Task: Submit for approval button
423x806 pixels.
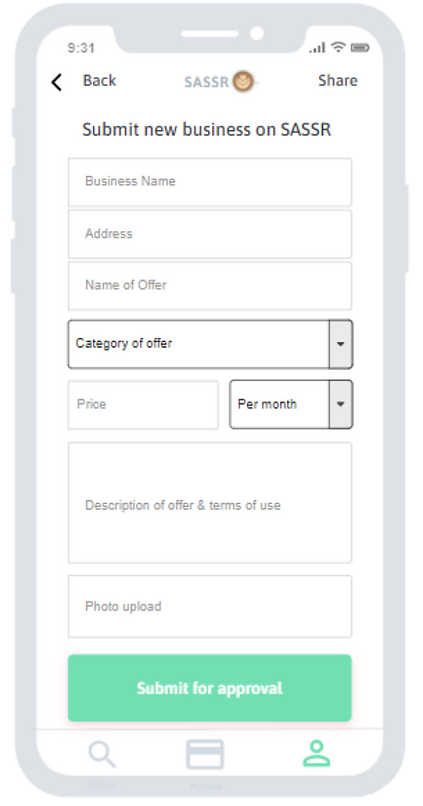Action: point(210,688)
